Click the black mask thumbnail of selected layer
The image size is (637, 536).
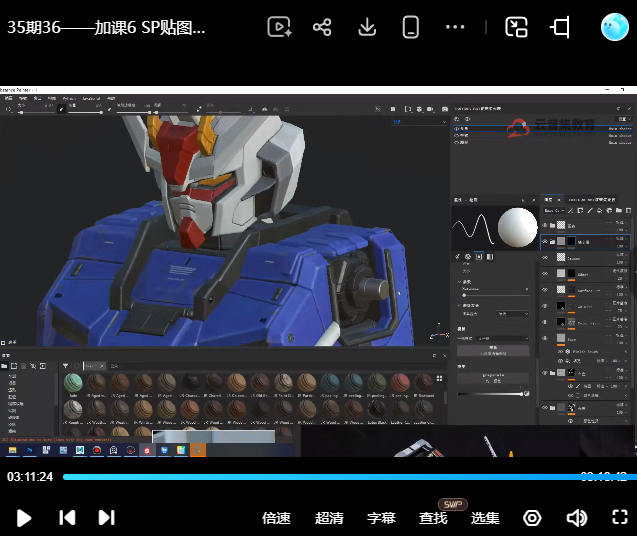[x=571, y=241]
